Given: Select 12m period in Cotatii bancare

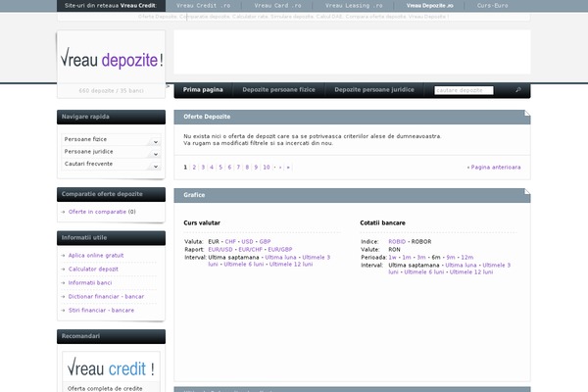Looking at the screenshot, I should click(466, 258).
